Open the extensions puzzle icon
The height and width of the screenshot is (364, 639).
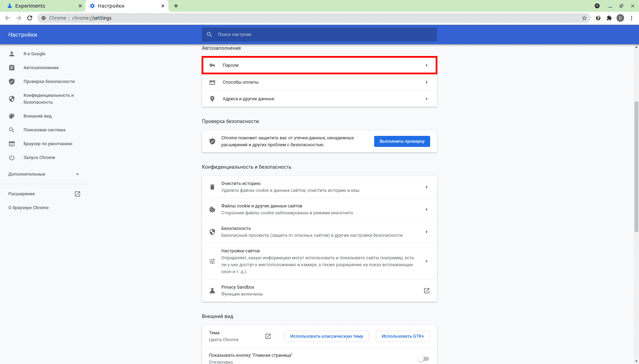point(609,18)
